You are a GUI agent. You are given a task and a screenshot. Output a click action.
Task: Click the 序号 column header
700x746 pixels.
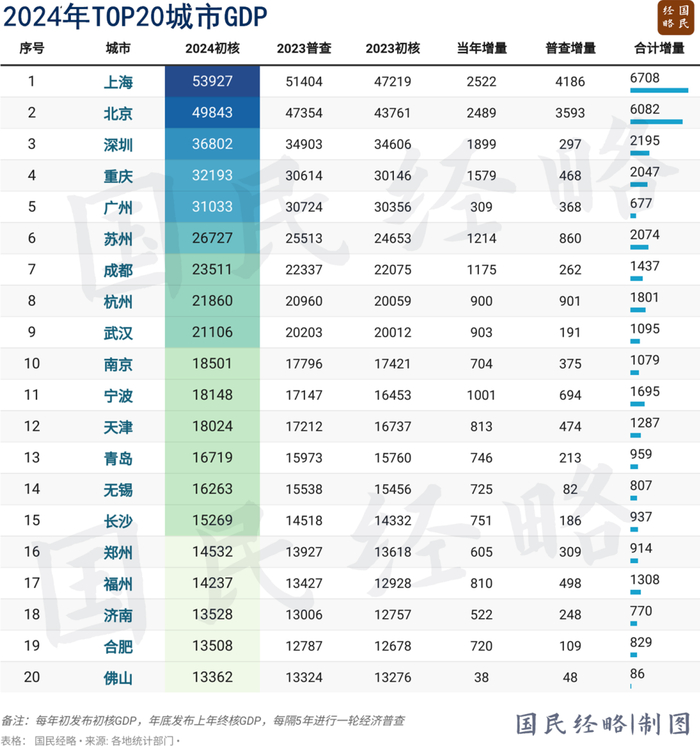32,49
